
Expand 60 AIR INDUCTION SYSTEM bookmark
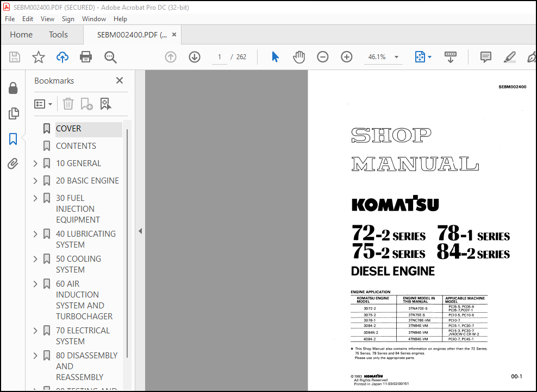pyautogui.click(x=35, y=284)
